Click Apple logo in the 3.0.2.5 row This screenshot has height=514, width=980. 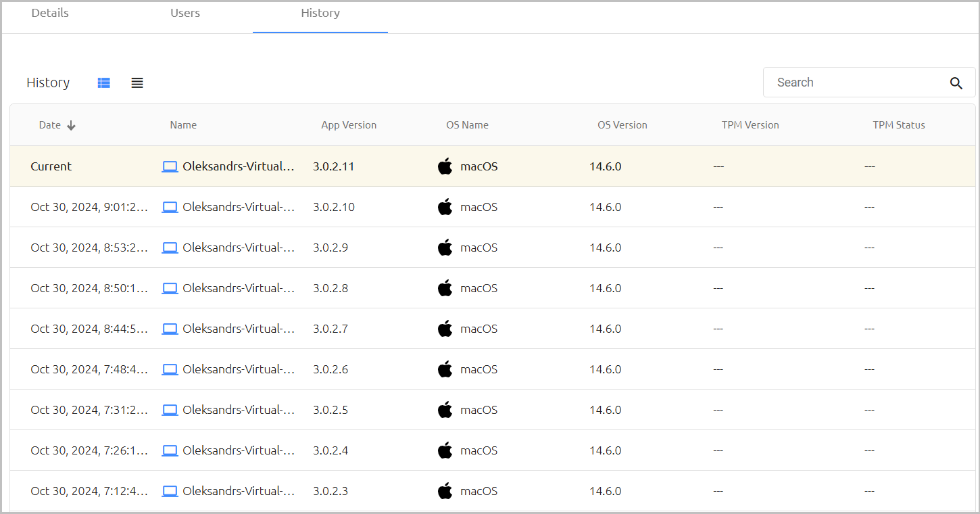[x=445, y=409]
